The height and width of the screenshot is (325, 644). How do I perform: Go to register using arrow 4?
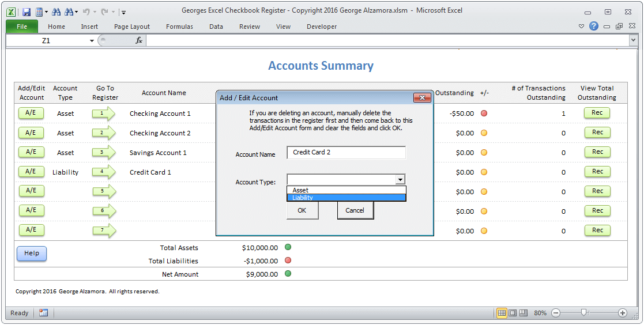click(104, 172)
